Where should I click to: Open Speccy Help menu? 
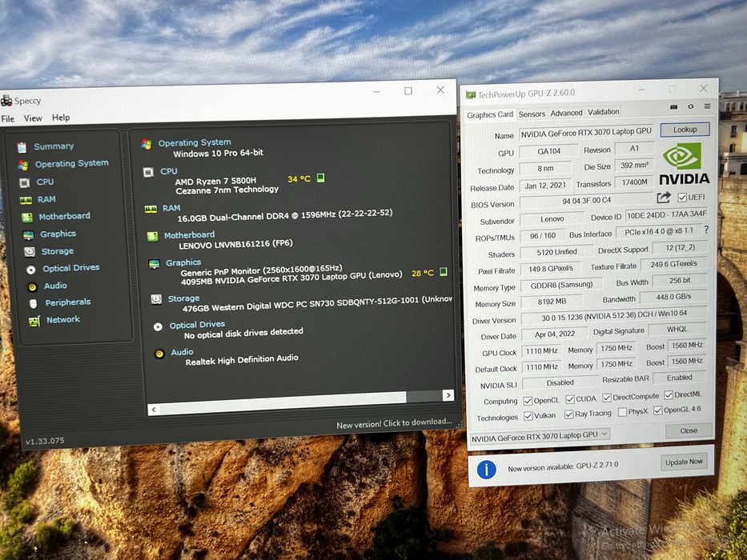coord(61,117)
